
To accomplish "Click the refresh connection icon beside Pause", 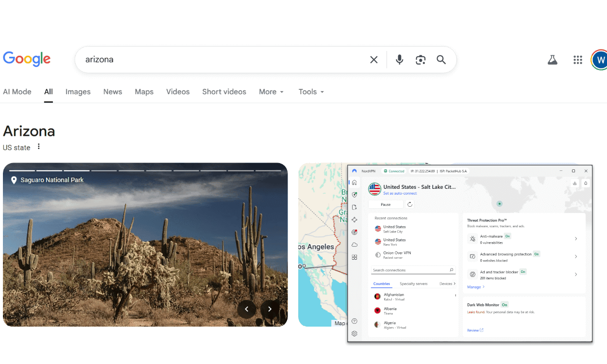I will tap(410, 205).
